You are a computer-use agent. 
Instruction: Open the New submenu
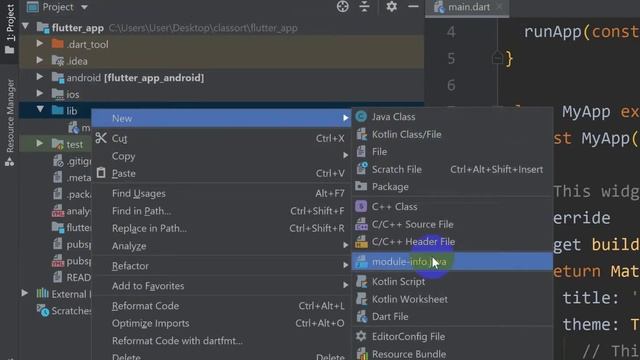[221, 118]
